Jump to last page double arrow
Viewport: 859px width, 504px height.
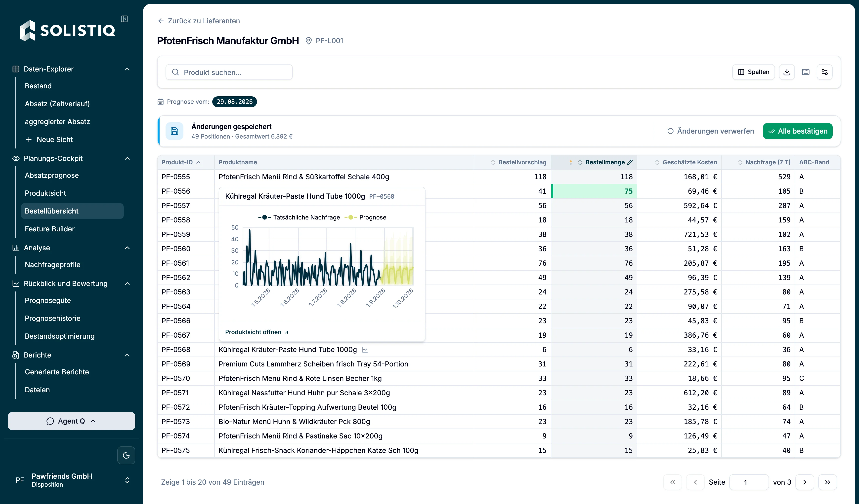click(828, 482)
